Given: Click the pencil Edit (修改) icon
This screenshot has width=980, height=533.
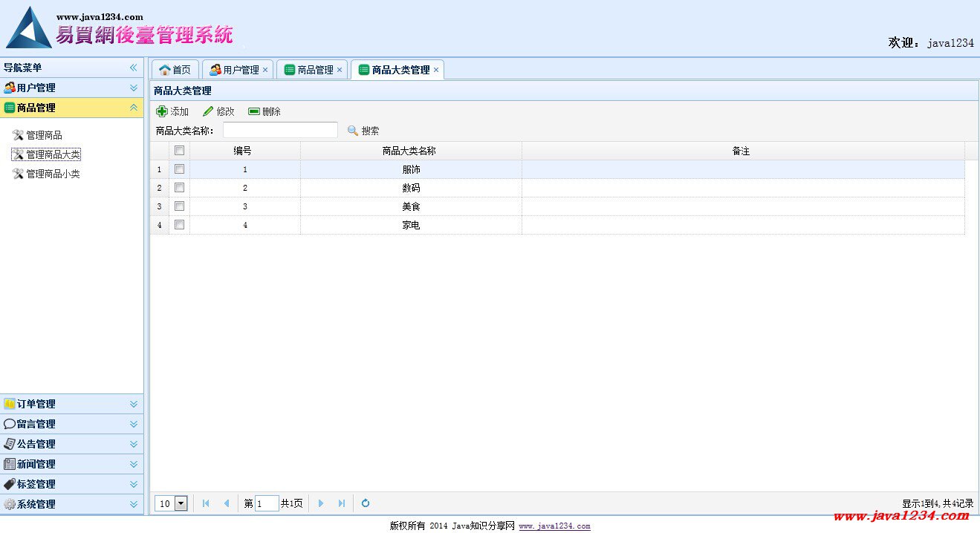Looking at the screenshot, I should (208, 111).
